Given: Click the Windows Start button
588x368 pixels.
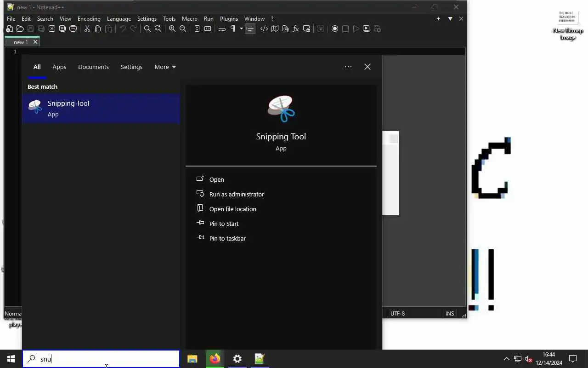Looking at the screenshot, I should 11,359.
